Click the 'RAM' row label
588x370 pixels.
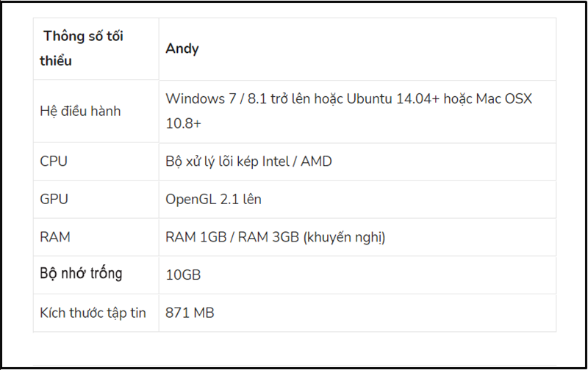54,237
